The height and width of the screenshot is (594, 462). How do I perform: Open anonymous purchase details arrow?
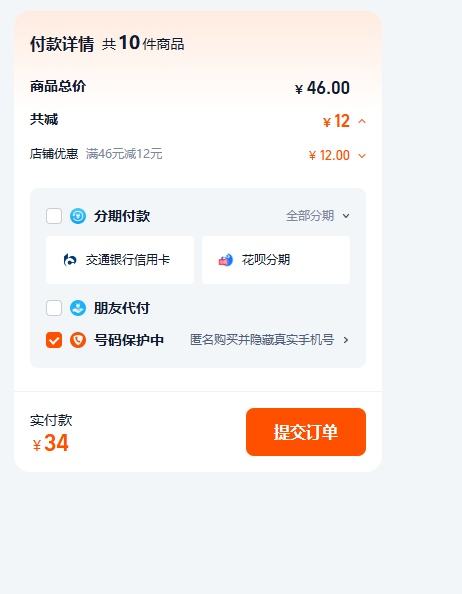click(x=346, y=340)
